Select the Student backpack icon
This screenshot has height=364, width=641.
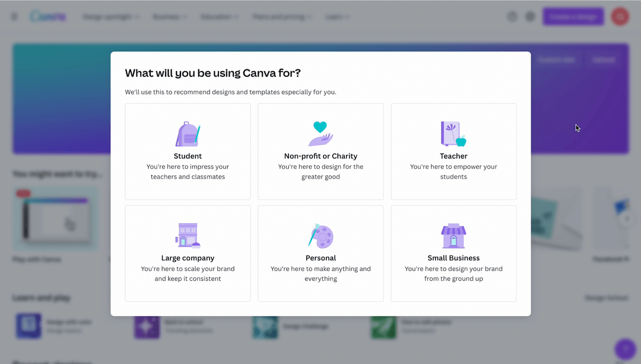tap(188, 134)
